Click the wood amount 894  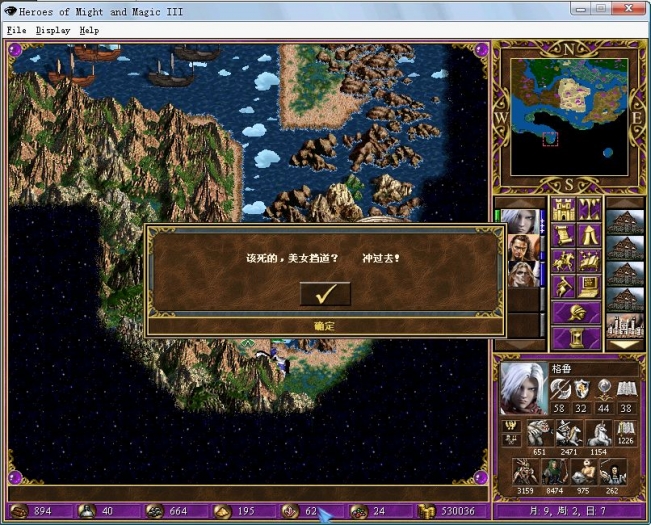[42, 511]
